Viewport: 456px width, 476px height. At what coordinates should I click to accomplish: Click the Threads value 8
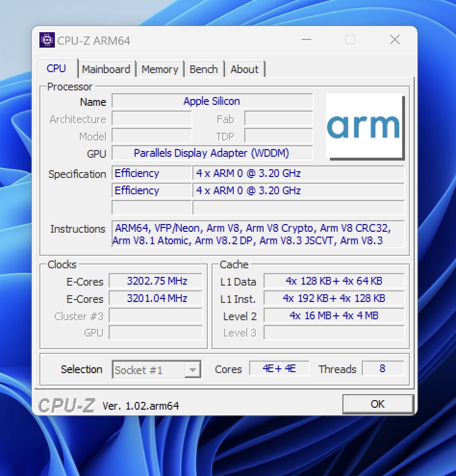[x=383, y=368]
